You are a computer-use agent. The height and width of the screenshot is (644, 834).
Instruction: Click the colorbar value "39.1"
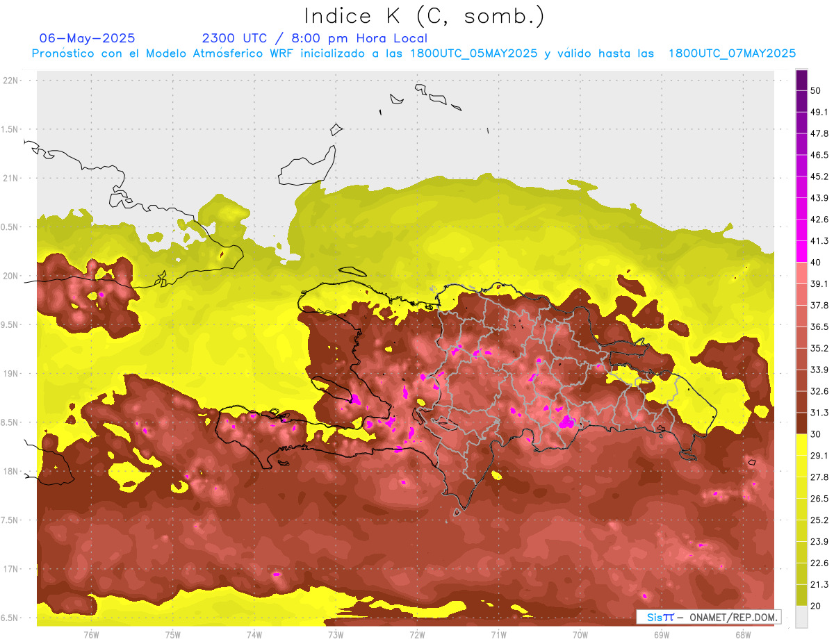pos(819,283)
